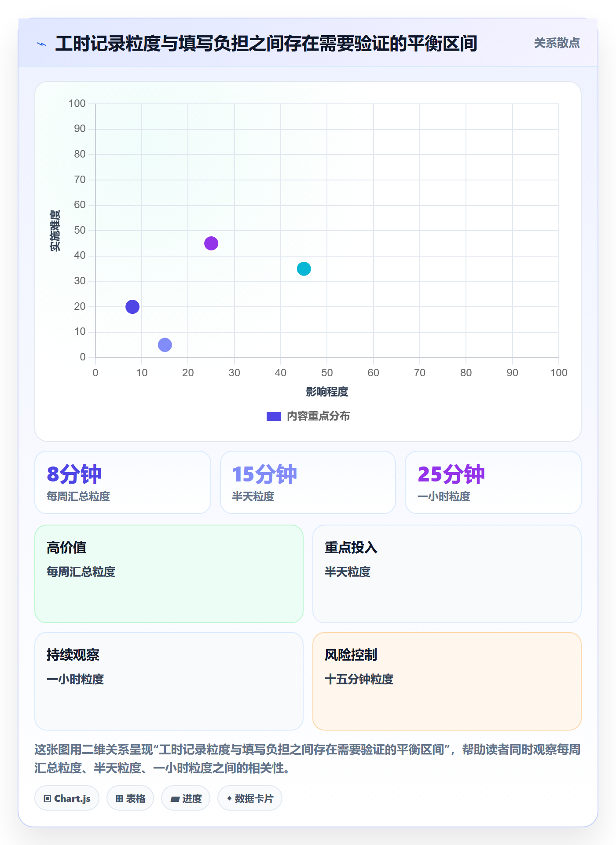Click 一小时粒度 under the 25分钟 value
Viewport: 616px width, 845px height.
444,496
